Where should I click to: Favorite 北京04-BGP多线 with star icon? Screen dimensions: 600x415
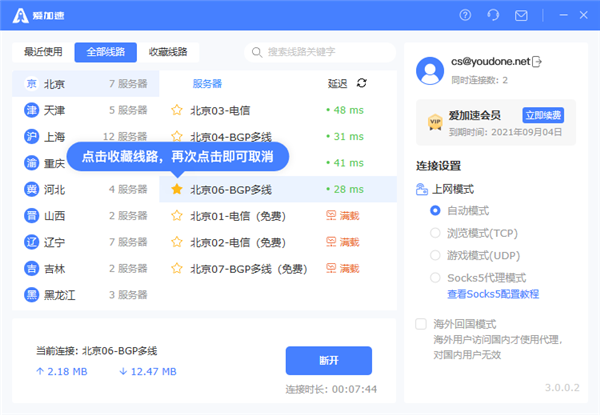pyautogui.click(x=177, y=136)
